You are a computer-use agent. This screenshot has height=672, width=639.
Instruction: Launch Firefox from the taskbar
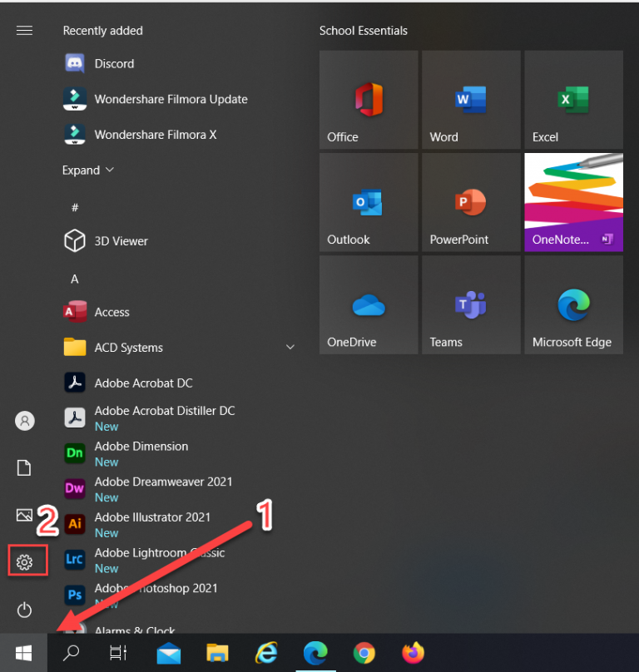tap(413, 653)
